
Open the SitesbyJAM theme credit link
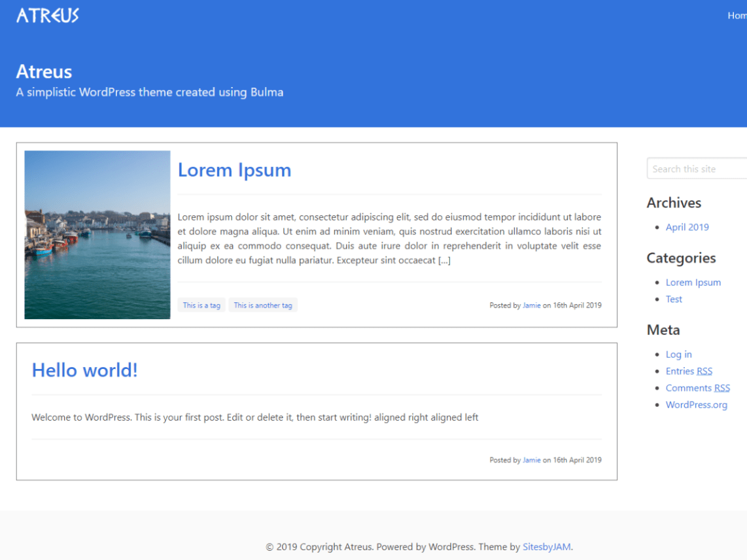(546, 547)
